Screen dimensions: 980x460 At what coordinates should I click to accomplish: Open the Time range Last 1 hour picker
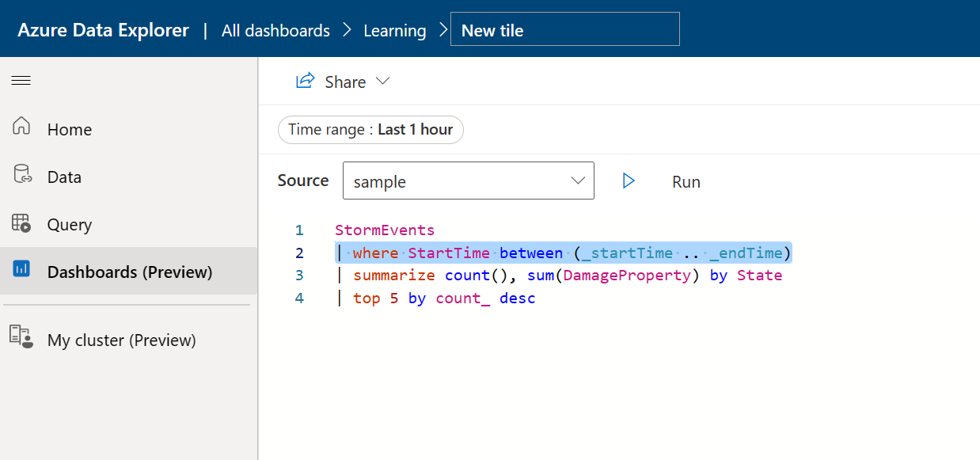tap(370, 130)
